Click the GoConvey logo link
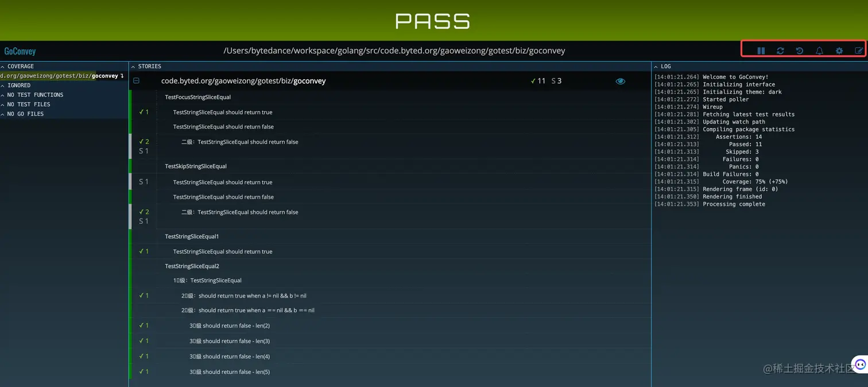 click(20, 51)
